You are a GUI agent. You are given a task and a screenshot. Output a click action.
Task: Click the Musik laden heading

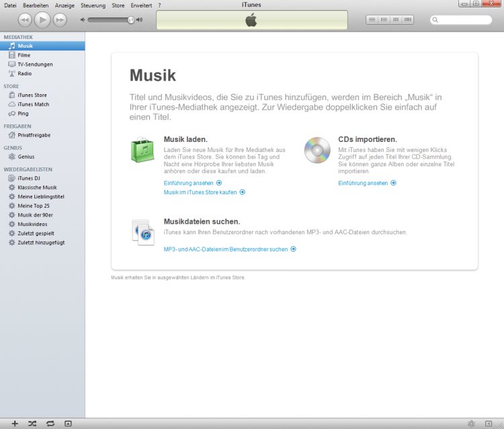[x=185, y=139]
